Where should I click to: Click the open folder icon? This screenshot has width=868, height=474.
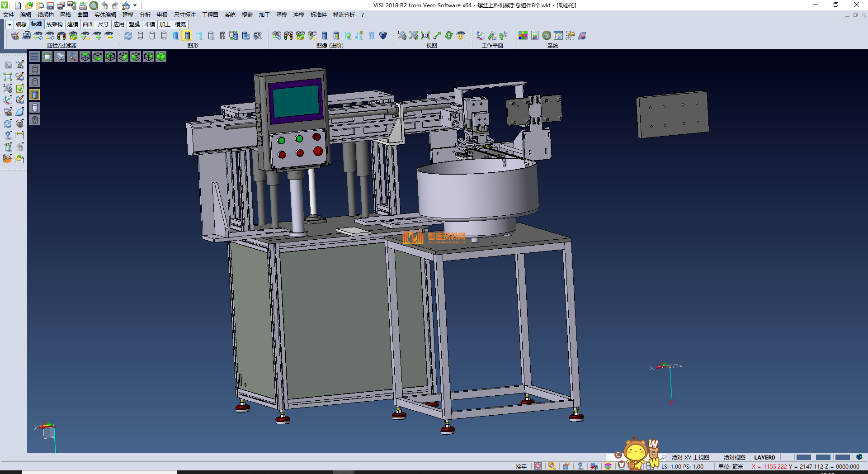[x=28, y=5]
